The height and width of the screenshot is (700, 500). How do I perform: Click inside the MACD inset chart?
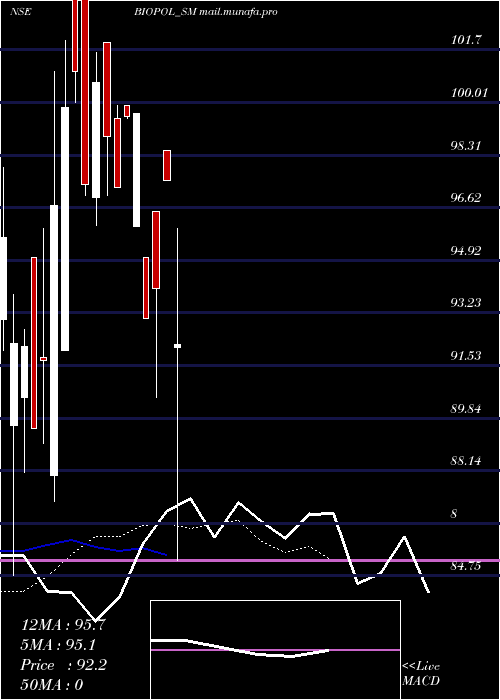275,650
